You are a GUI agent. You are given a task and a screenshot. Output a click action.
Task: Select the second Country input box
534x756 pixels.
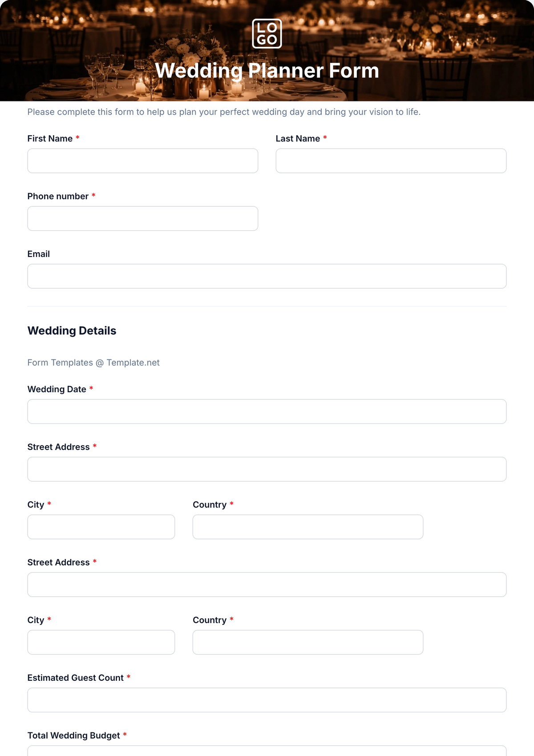pyautogui.click(x=308, y=642)
